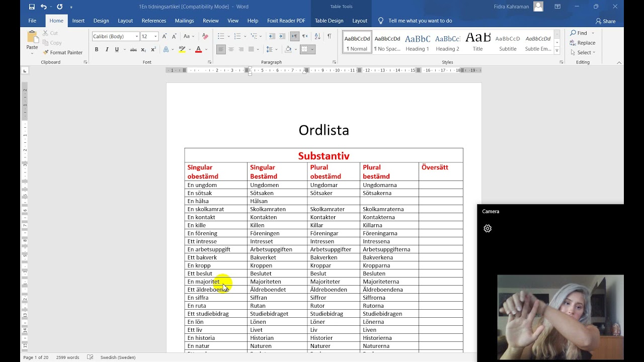Center-align the paragraph
The height and width of the screenshot is (362, 644).
[231, 49]
